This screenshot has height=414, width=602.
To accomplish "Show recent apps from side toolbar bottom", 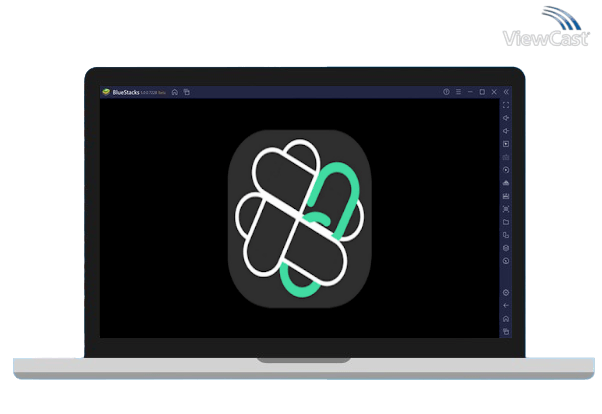I will coord(506,331).
